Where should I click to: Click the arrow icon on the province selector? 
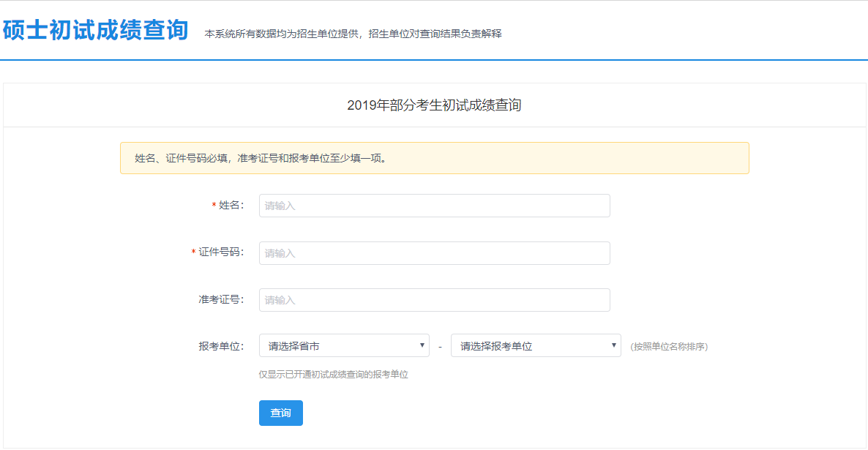click(422, 345)
